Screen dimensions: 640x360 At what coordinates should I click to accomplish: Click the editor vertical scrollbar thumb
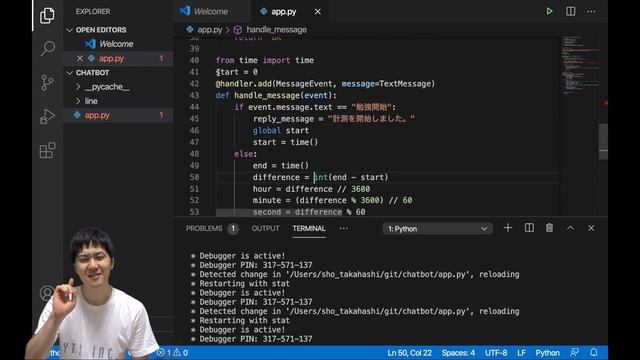603,142
